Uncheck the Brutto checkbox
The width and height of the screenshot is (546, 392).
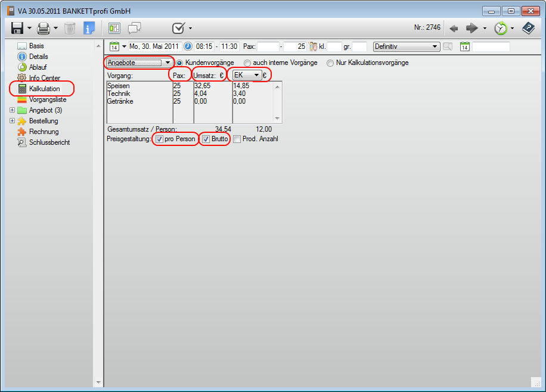206,139
